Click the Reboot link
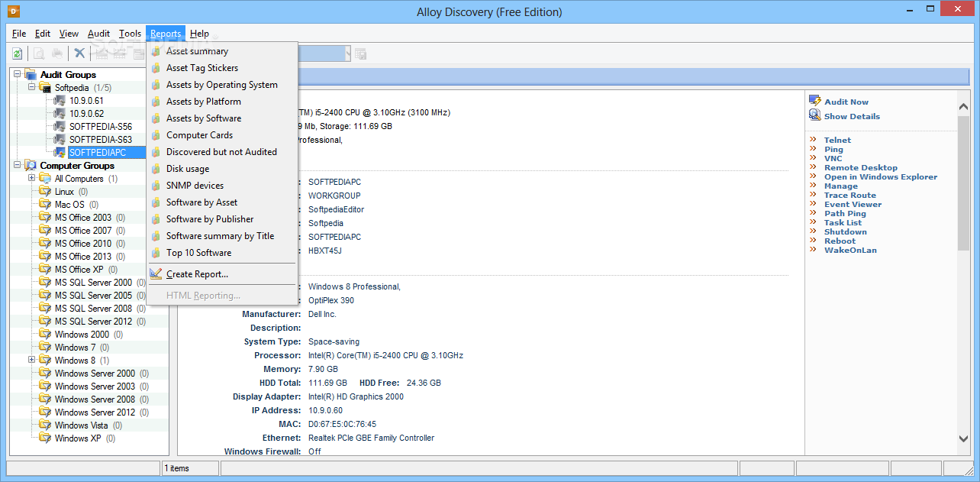 coord(840,241)
